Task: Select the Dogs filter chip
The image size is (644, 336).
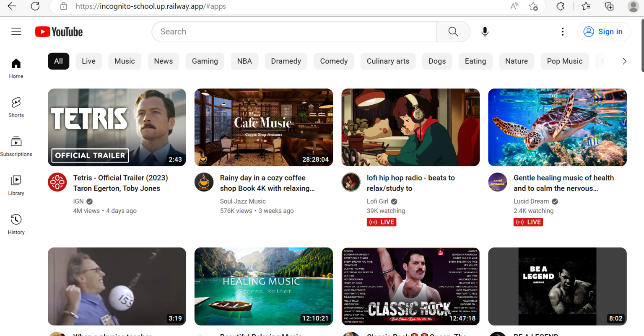Action: tap(437, 61)
